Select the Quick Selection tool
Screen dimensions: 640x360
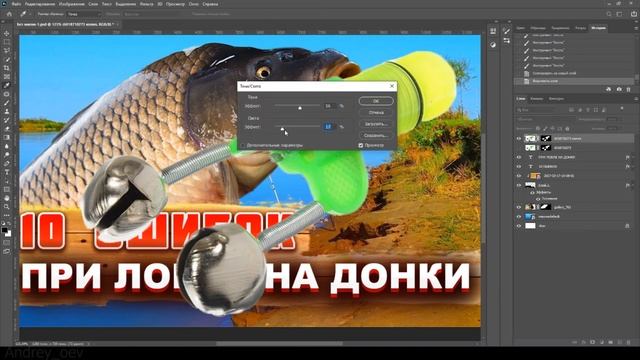(x=7, y=59)
